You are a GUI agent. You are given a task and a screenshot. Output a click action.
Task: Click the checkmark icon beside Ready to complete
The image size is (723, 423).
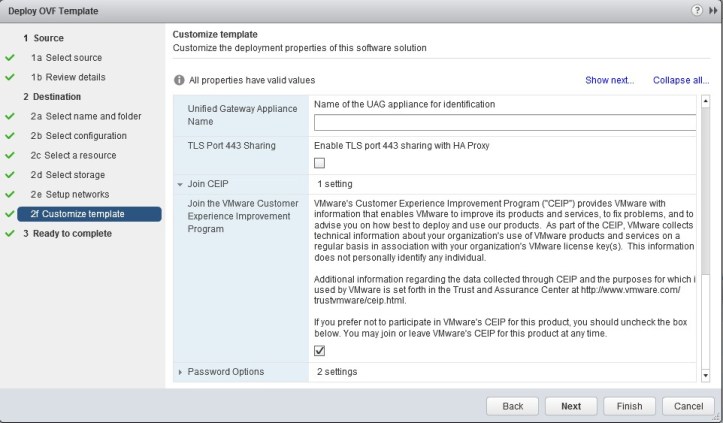pyautogui.click(x=9, y=234)
